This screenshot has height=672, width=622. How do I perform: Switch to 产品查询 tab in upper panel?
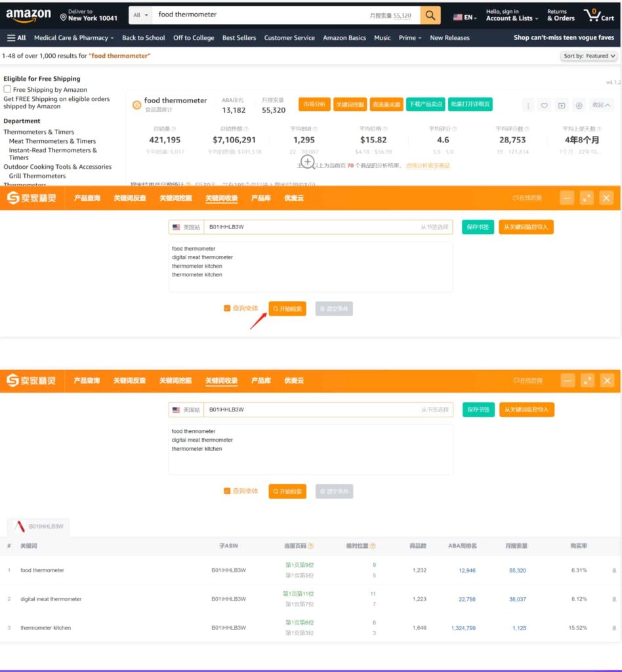pos(87,198)
